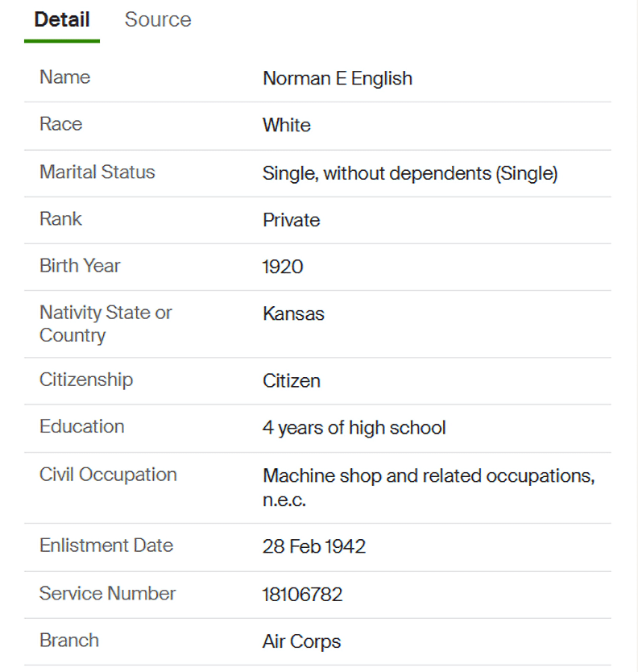Click the Birth Year value 1920
This screenshot has height=672, width=638.
pos(283,267)
